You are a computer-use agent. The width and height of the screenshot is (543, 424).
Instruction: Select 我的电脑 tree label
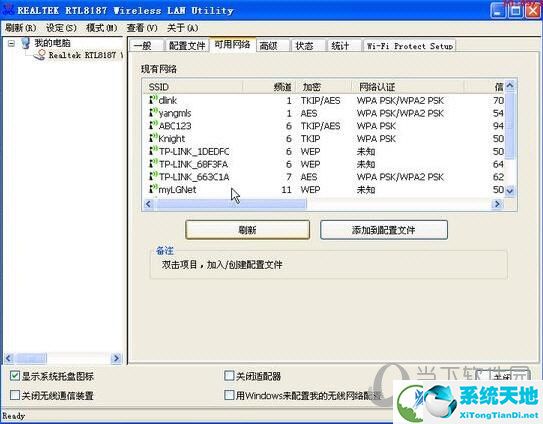tap(52, 43)
